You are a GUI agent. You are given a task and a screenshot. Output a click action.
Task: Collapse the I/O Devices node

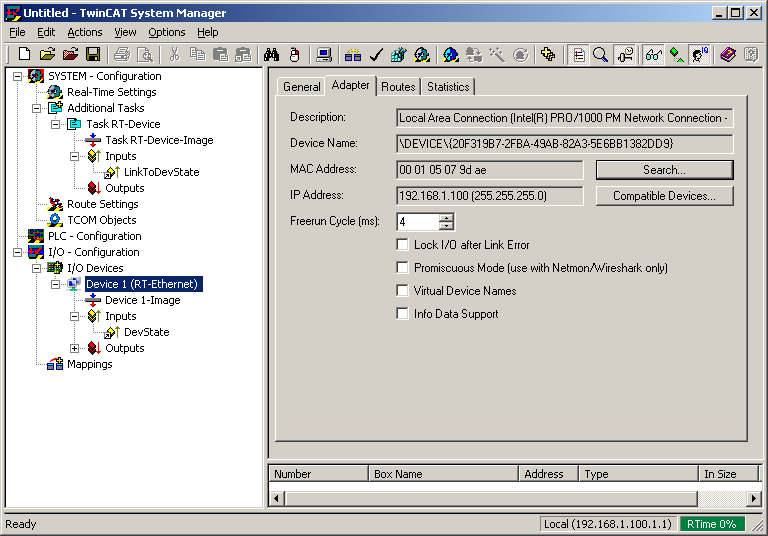pos(37,268)
